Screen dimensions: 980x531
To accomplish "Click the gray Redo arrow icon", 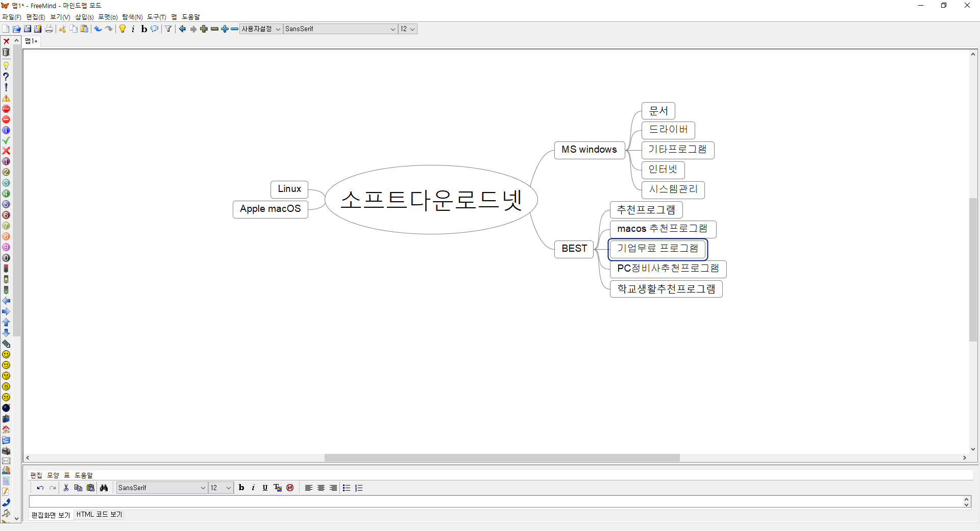I will 109,29.
